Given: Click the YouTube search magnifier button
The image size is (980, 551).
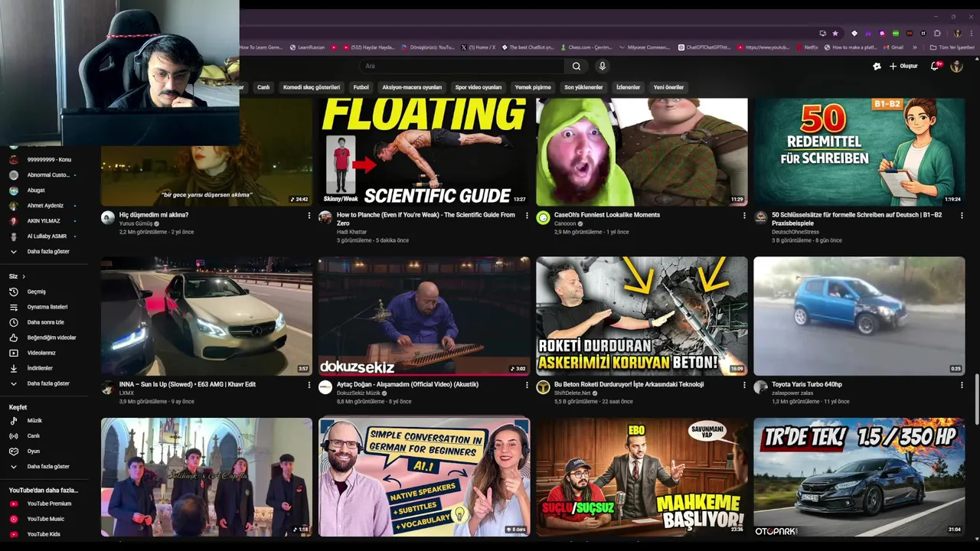Looking at the screenshot, I should pyautogui.click(x=577, y=66).
